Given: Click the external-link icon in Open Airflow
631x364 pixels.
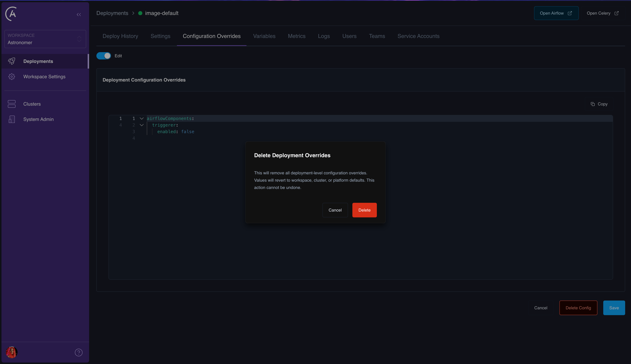Looking at the screenshot, I should (x=570, y=13).
